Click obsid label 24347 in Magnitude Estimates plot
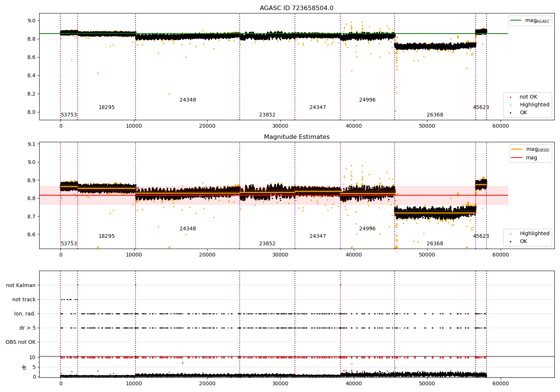 click(x=318, y=236)
